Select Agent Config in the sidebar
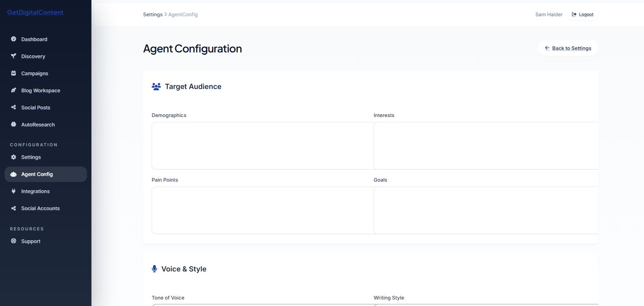 coord(46,174)
